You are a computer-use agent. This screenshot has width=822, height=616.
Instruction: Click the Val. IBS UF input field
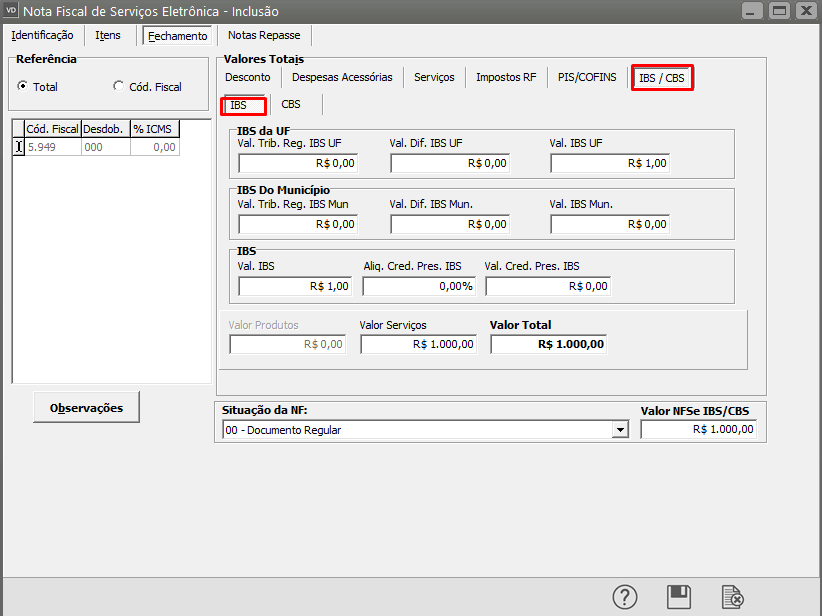609,163
